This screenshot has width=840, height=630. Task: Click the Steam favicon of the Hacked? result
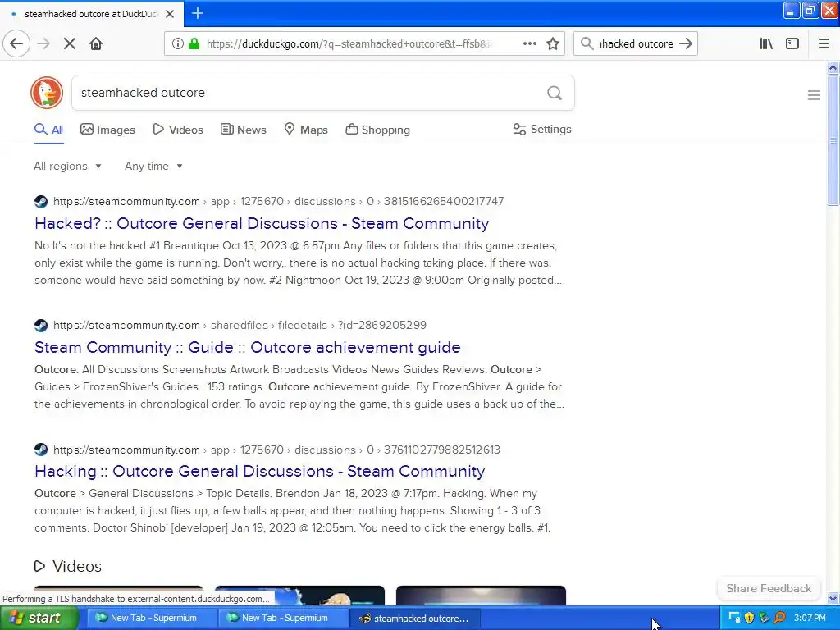click(41, 202)
